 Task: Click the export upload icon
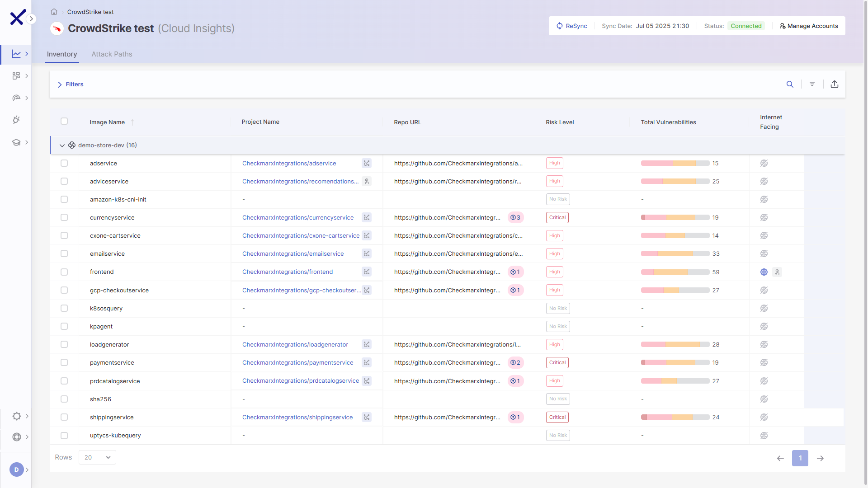(835, 84)
